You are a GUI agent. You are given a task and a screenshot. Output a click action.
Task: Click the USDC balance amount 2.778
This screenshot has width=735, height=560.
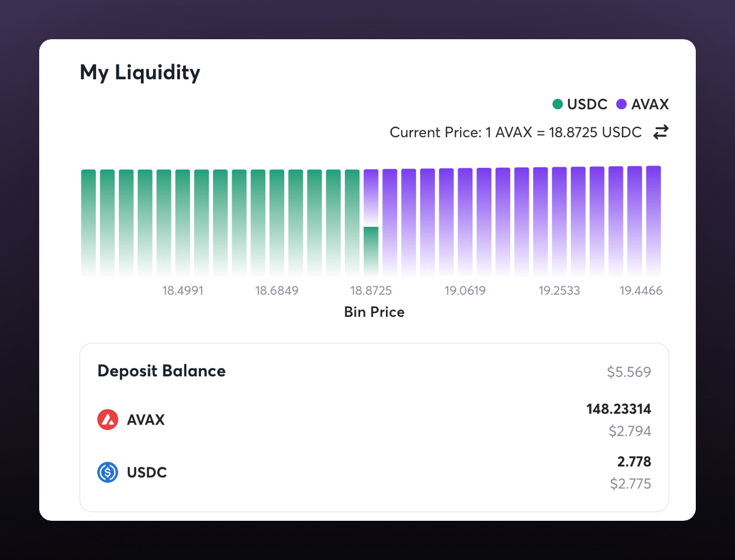pyautogui.click(x=634, y=461)
